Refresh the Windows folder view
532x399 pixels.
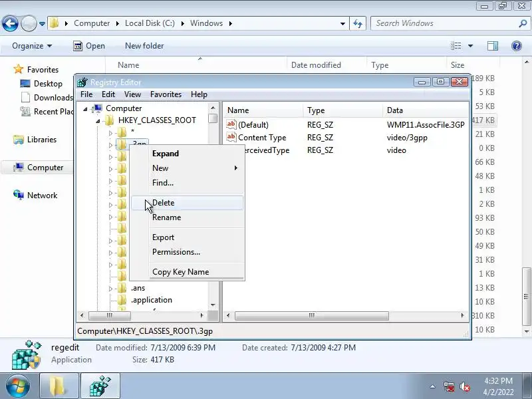pyautogui.click(x=358, y=23)
